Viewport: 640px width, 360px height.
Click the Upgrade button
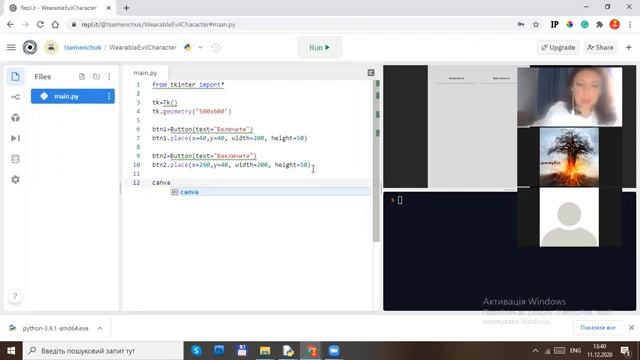coord(558,47)
